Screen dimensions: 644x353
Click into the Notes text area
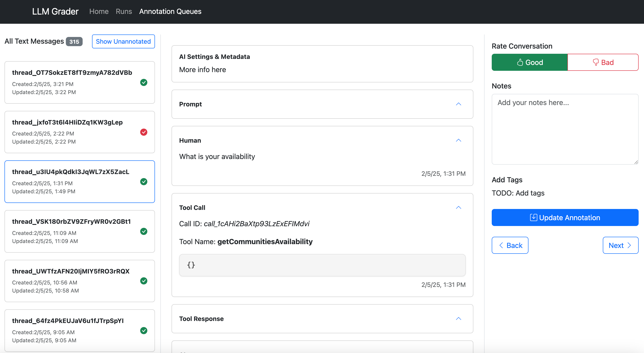[565, 129]
